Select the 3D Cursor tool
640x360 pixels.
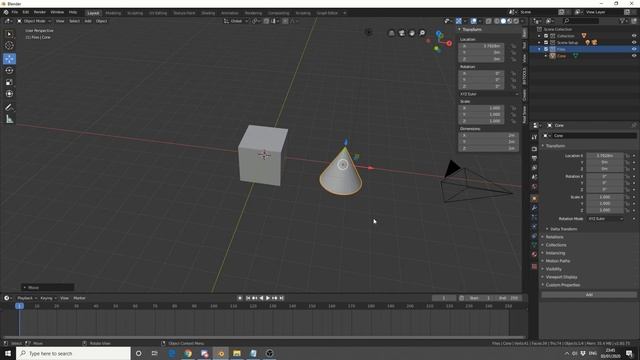click(x=9, y=46)
